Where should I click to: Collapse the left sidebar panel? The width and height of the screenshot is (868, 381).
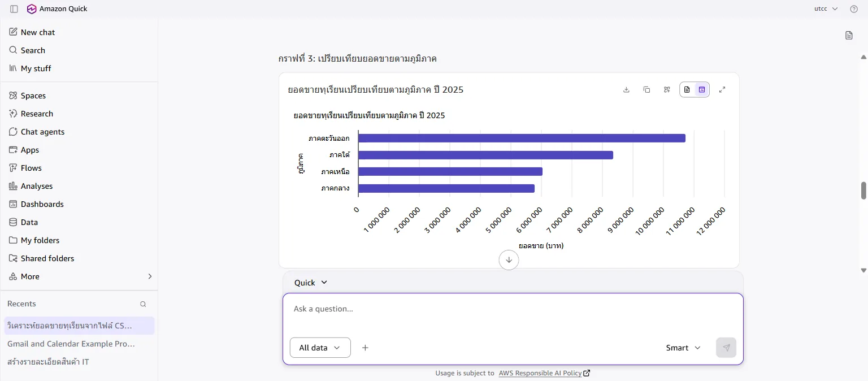click(14, 9)
